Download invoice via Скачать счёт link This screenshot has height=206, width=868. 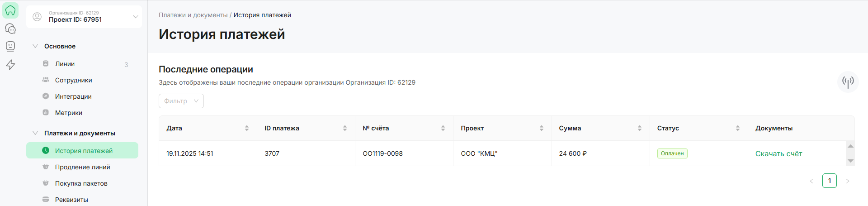(x=778, y=153)
